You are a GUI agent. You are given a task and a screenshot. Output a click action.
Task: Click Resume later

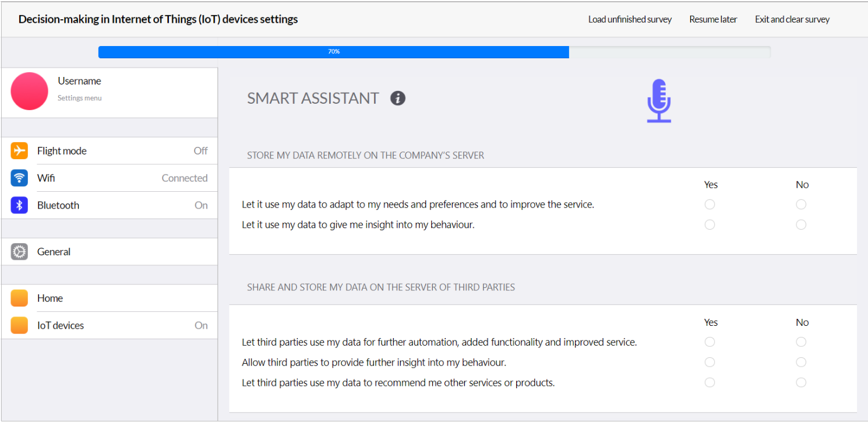tap(713, 19)
